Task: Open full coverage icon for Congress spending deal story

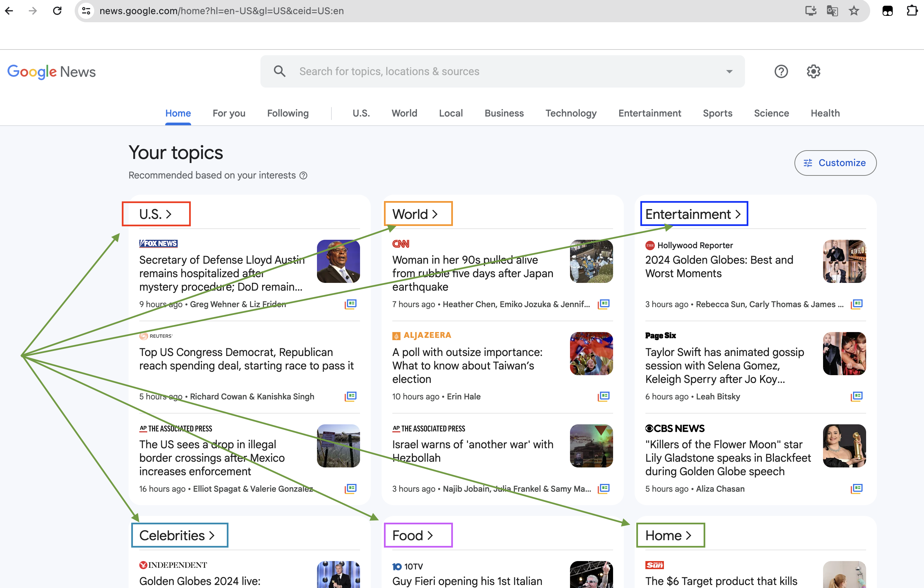Action: tap(350, 396)
